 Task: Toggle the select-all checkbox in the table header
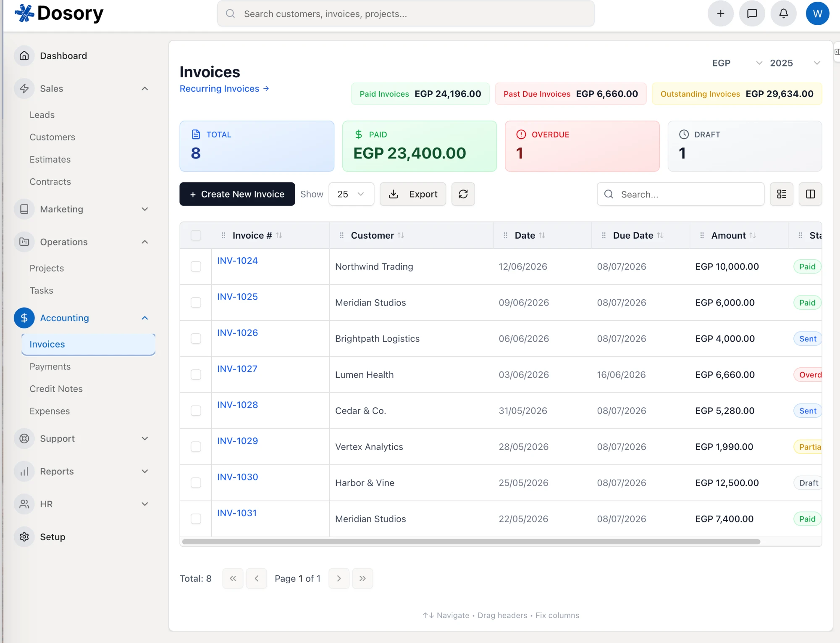point(196,235)
